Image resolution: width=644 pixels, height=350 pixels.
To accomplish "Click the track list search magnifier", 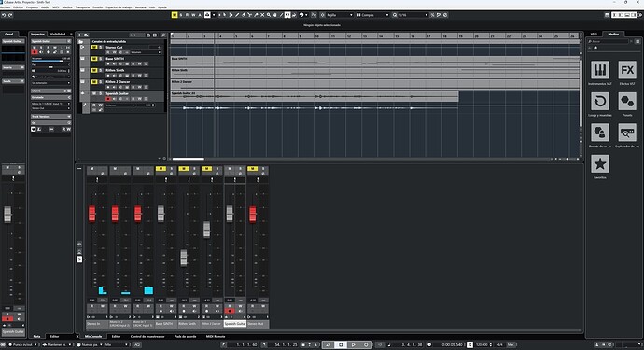I will coord(163,35).
